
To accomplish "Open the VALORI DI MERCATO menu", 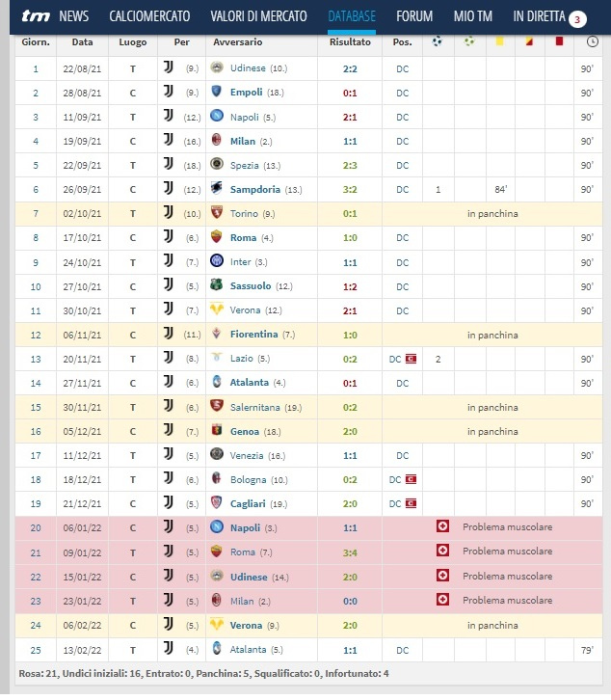I will (259, 16).
